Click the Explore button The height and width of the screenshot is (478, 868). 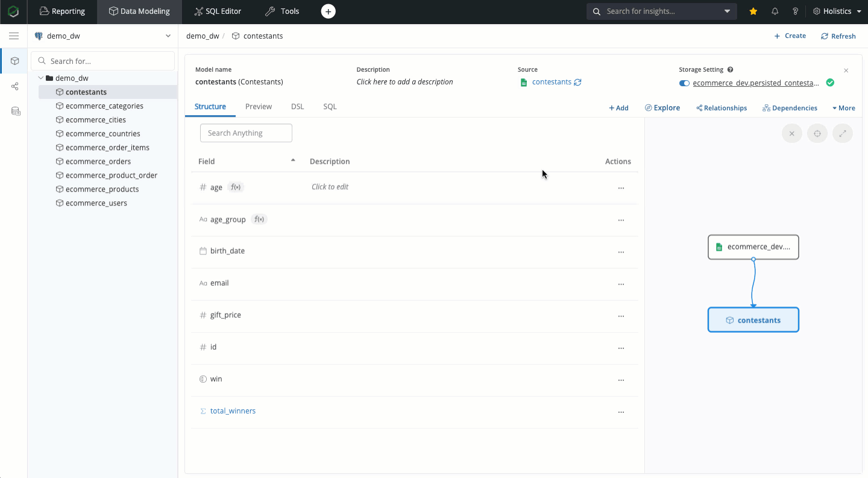pos(662,108)
